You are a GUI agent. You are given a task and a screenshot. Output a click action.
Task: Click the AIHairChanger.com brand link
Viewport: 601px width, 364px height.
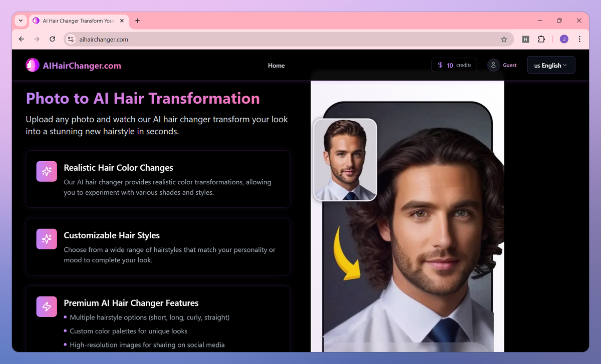point(82,66)
